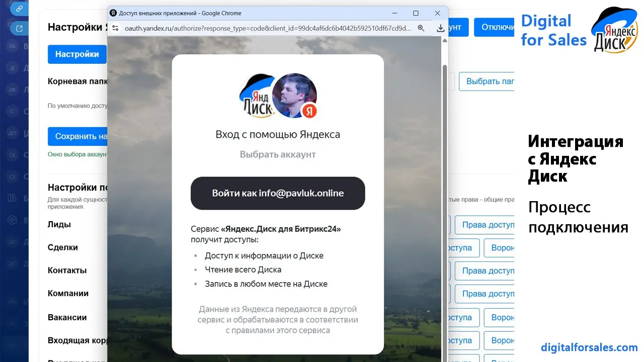Open the site information icon in the popup address bar
This screenshot has width=644, height=362.
(x=115, y=28)
